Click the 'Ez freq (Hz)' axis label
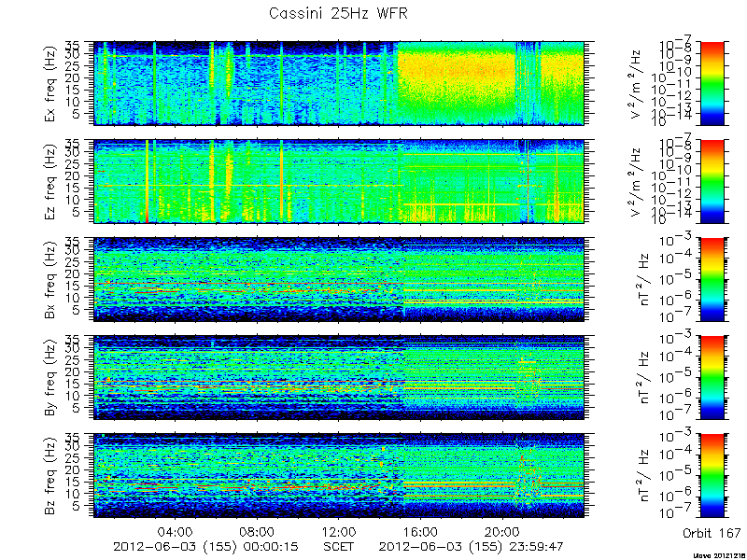This screenshot has height=560, width=747. tap(51, 182)
